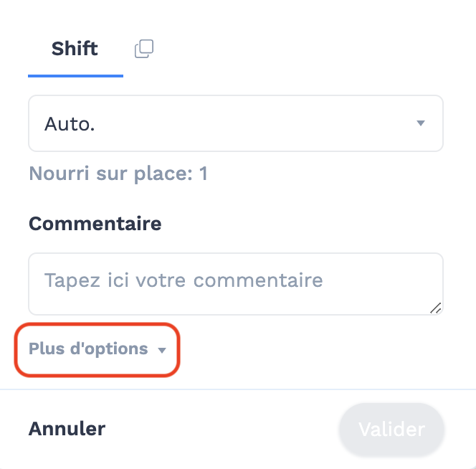Switch to the Shift tab
The height and width of the screenshot is (469, 476).
[75, 49]
